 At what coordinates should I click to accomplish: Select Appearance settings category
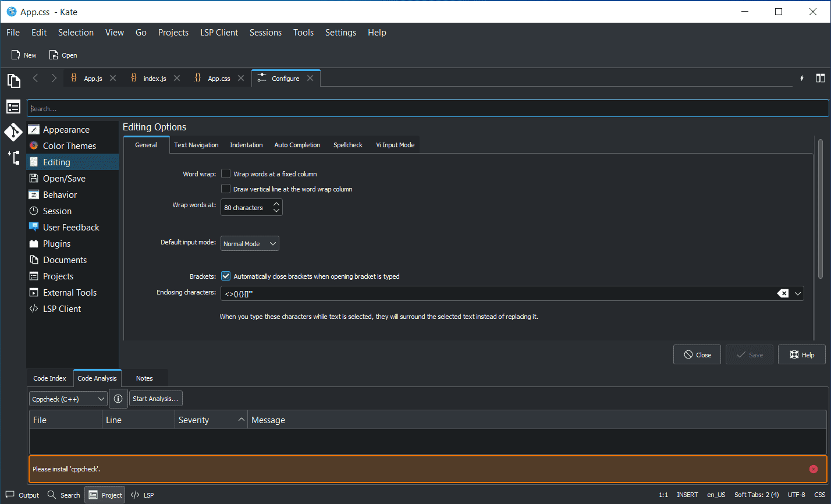(73, 130)
